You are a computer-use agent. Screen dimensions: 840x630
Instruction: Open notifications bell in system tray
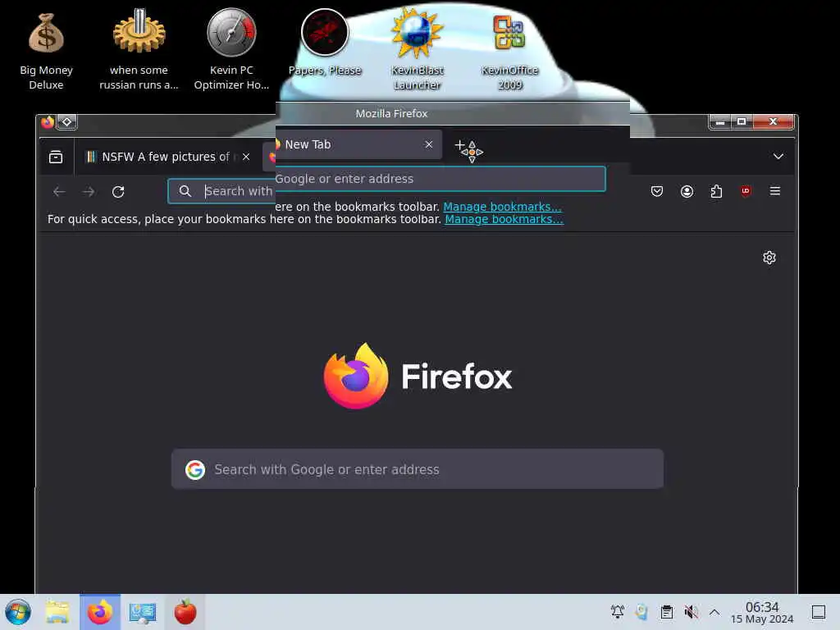point(617,612)
